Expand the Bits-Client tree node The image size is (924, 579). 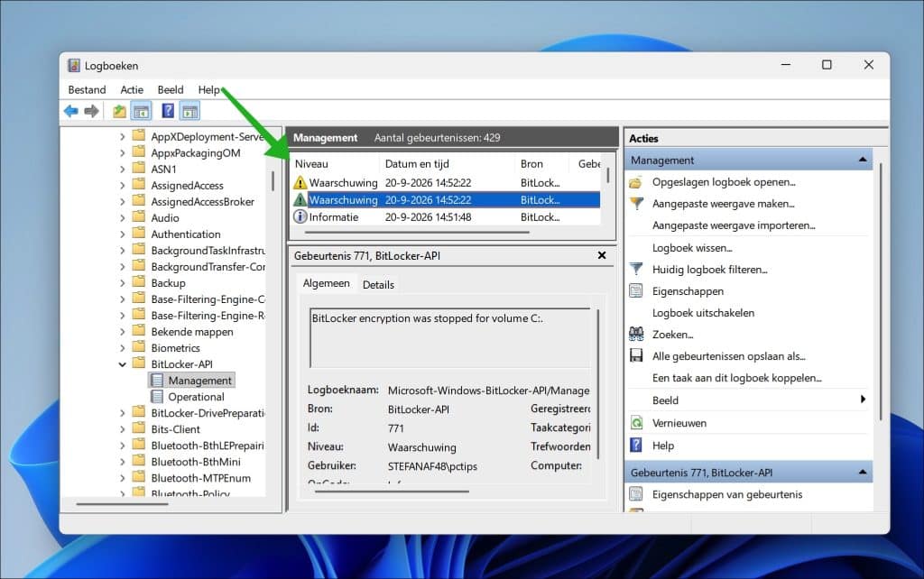point(122,429)
